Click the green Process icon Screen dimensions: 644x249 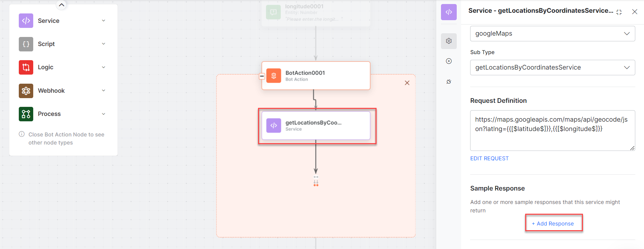(26, 114)
